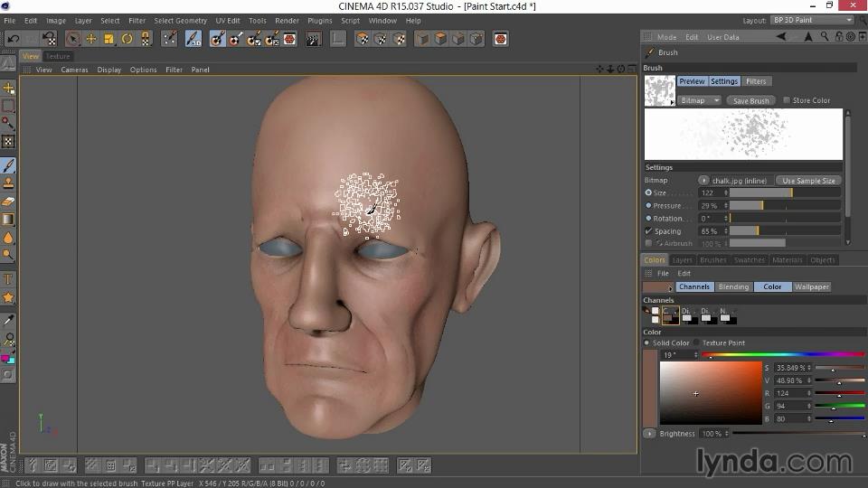Screen dimensions: 868x488
Task: Switch to the Layers tab
Action: 682,260
